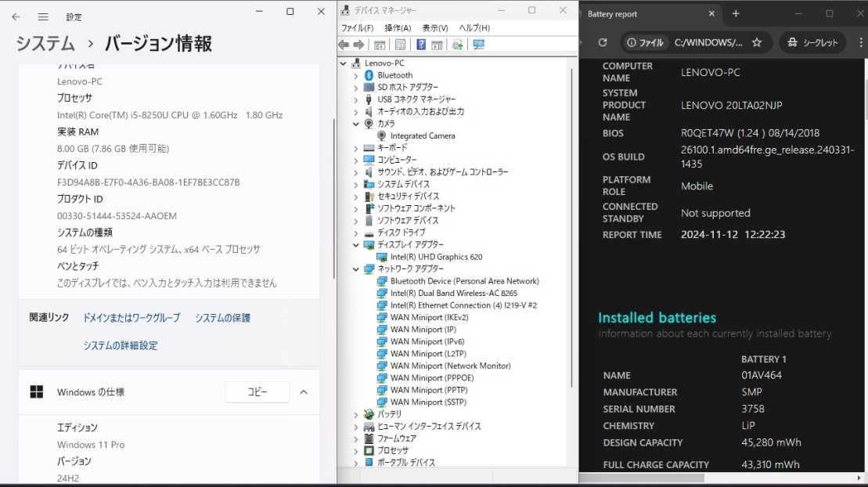Click the コピー button

coord(257,391)
